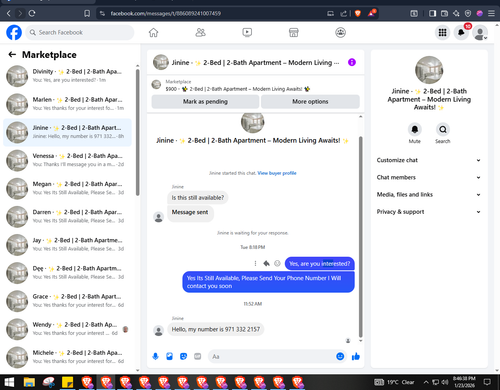Open the Facebook menu grid icon
This screenshot has width=500, height=390.
pyautogui.click(x=442, y=32)
